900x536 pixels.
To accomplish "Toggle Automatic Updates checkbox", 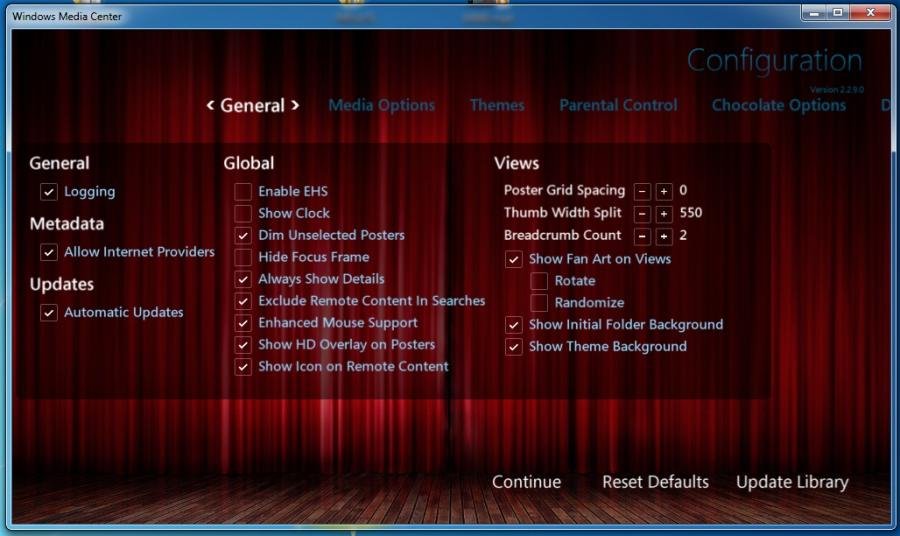I will click(x=49, y=313).
